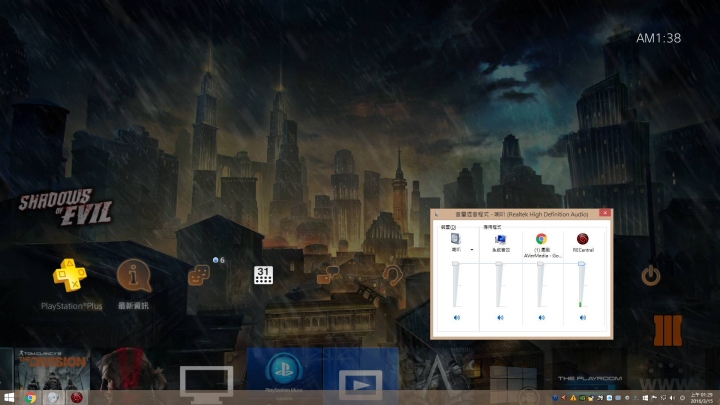Click 'RECentral' label in mixer
720x405 pixels.
pos(583,250)
